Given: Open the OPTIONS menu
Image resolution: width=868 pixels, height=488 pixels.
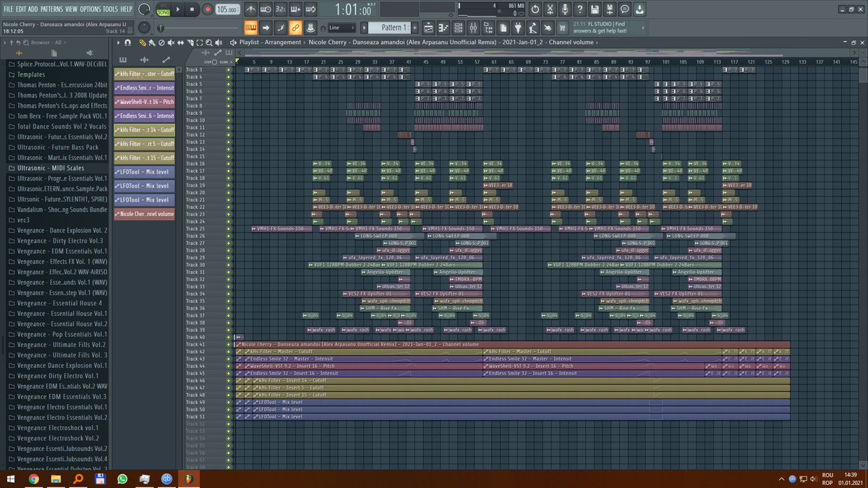Looking at the screenshot, I should tap(90, 9).
